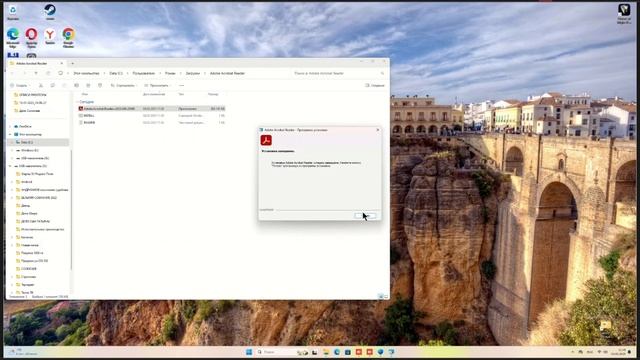Open the Создать (New) dropdown

click(20, 85)
